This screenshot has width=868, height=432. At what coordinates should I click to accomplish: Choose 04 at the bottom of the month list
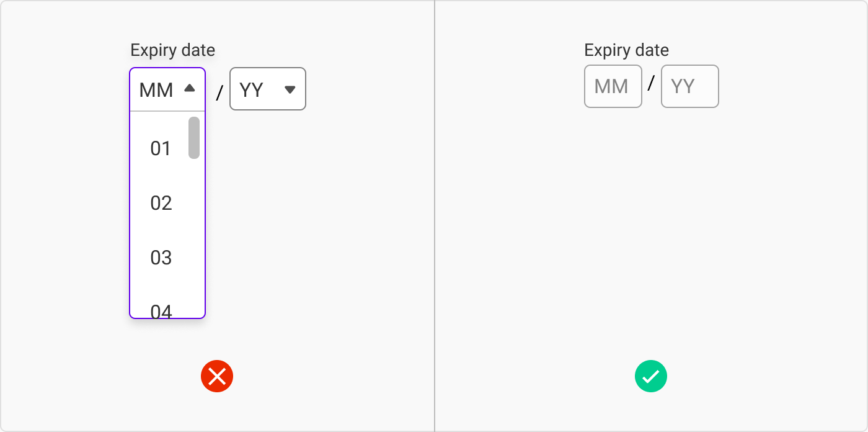[x=162, y=310]
